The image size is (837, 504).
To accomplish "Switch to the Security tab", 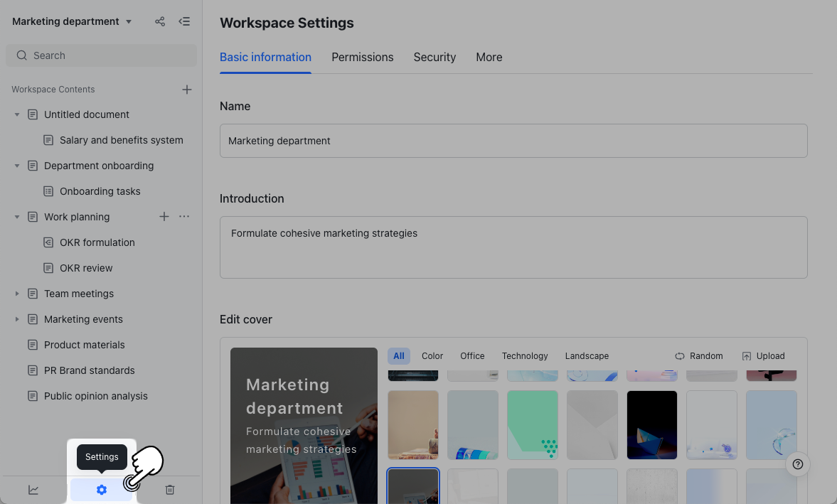I will (435, 58).
